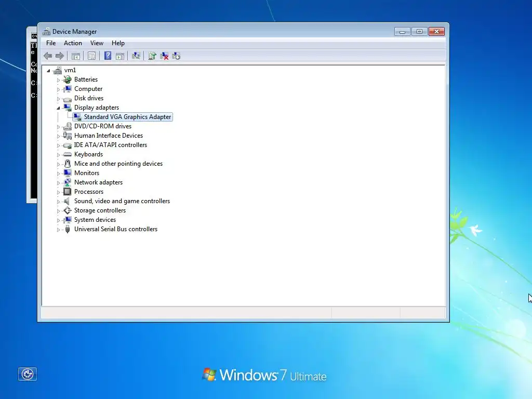
Task: Minimize the Device Manager window
Action: tap(402, 32)
